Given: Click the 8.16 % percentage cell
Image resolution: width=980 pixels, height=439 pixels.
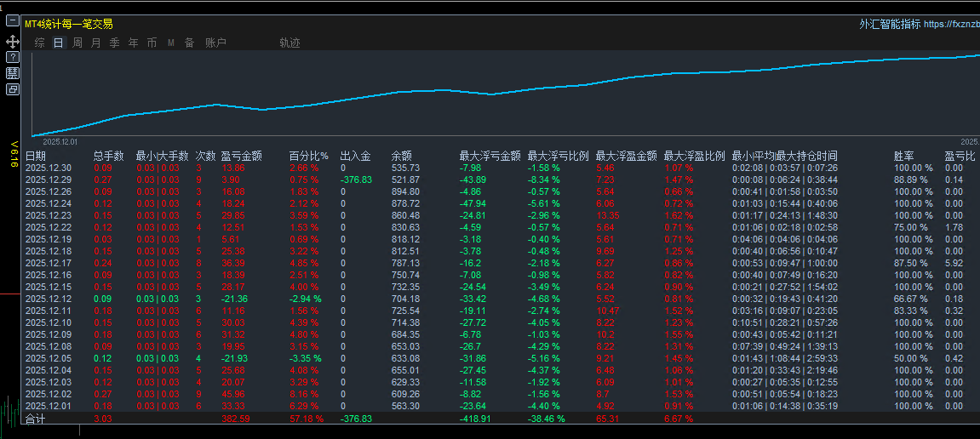Looking at the screenshot, I should [304, 394].
